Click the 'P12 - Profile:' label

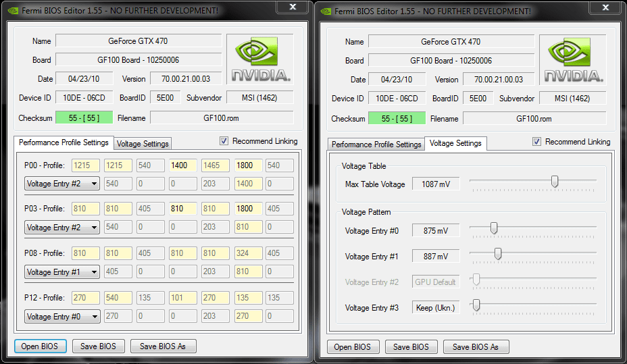tap(45, 298)
